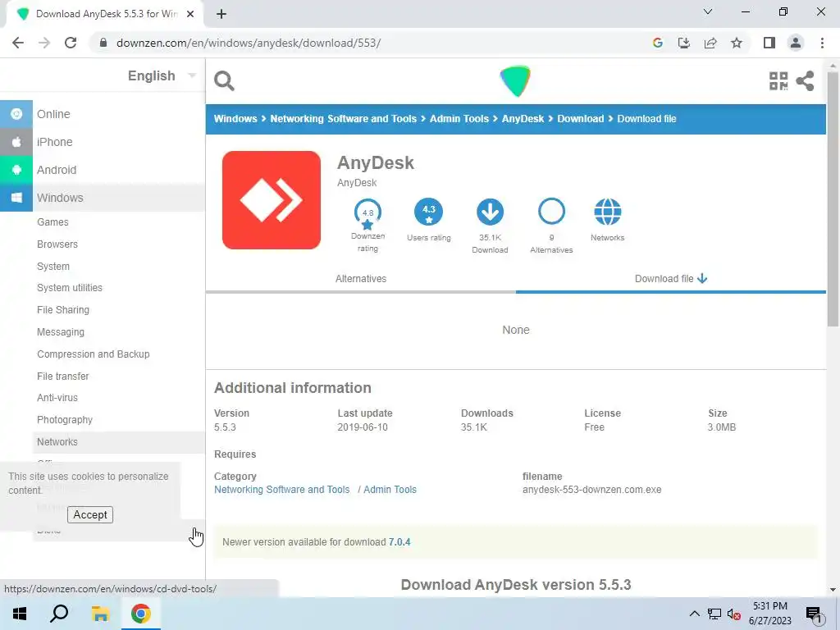Select the Online category icon in sidebar
Viewport: 840px width, 630px height.
click(16, 113)
